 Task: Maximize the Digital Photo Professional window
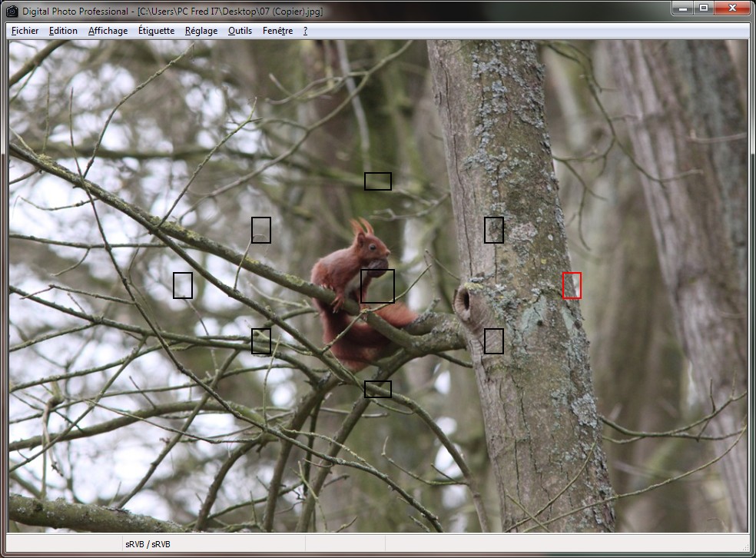click(x=704, y=8)
